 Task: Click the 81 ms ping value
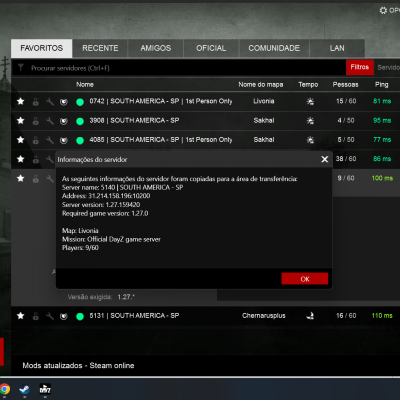382,101
